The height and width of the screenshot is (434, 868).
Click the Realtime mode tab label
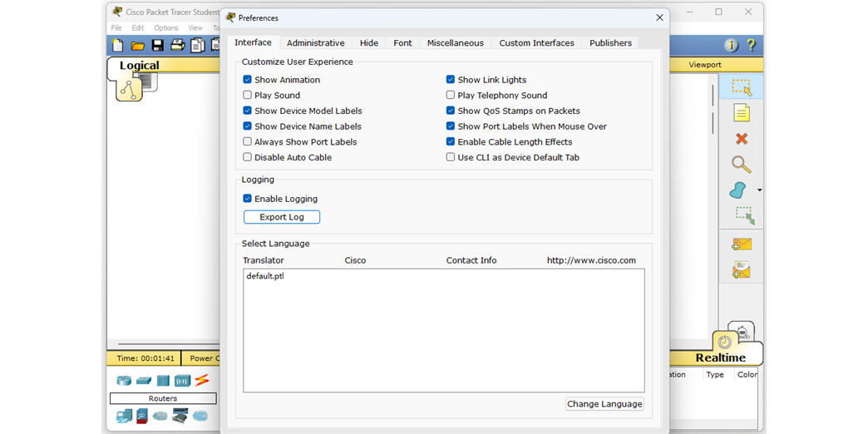point(721,358)
